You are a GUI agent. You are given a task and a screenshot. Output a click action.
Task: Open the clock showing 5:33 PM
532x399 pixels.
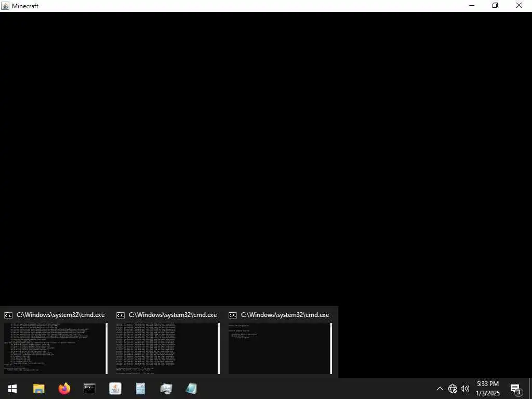tap(487, 389)
